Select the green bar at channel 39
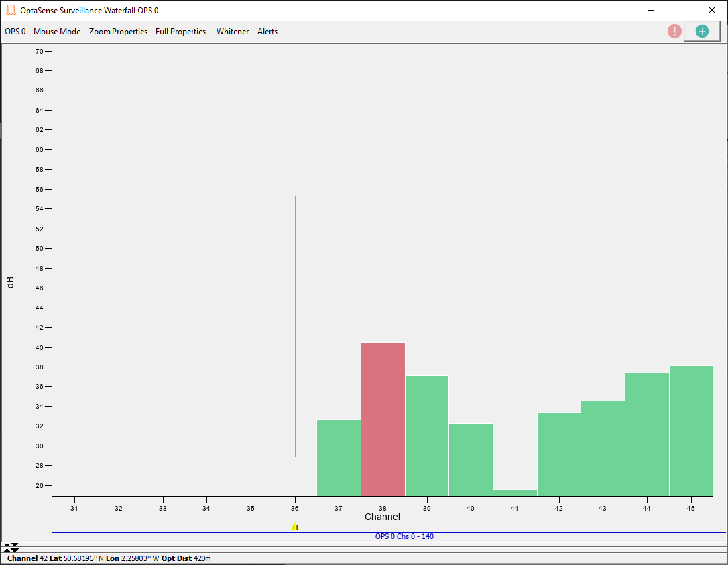Screen dimensions: 728x565 (426, 436)
